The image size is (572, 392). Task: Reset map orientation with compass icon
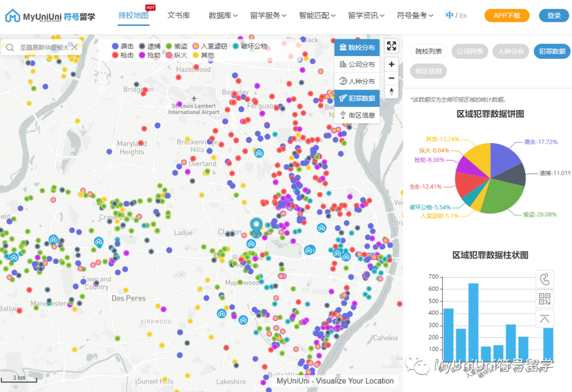[x=391, y=92]
